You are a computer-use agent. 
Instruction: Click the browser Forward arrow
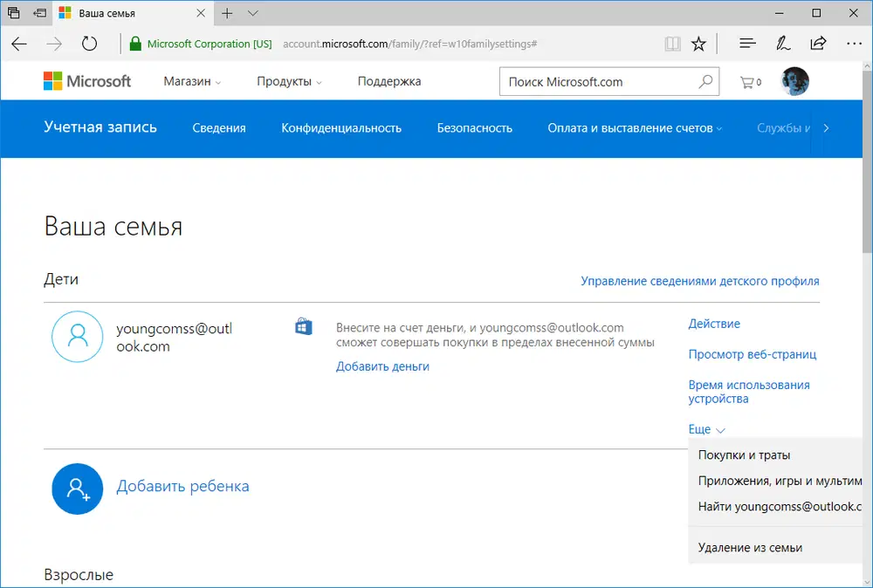[54, 44]
